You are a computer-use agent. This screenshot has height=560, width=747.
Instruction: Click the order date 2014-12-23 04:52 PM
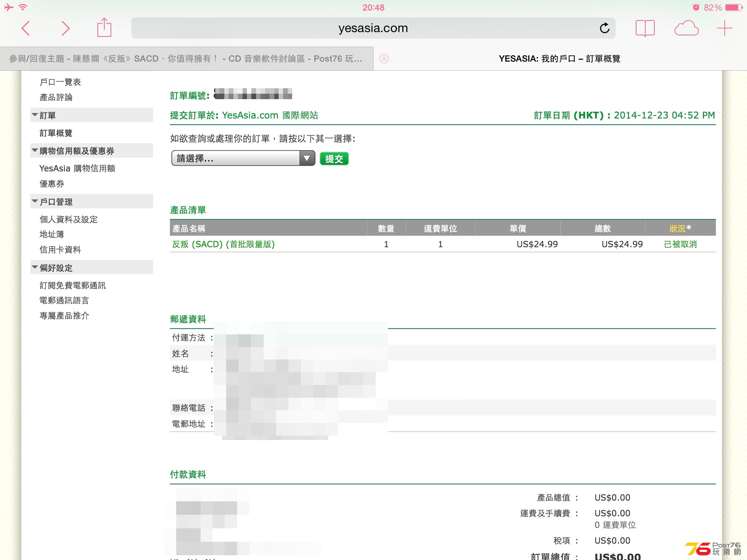[x=664, y=115]
